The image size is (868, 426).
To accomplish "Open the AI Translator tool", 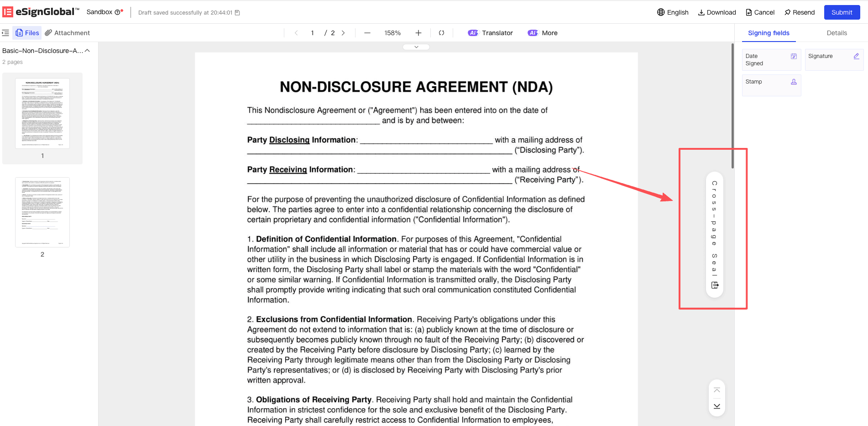I will point(491,33).
